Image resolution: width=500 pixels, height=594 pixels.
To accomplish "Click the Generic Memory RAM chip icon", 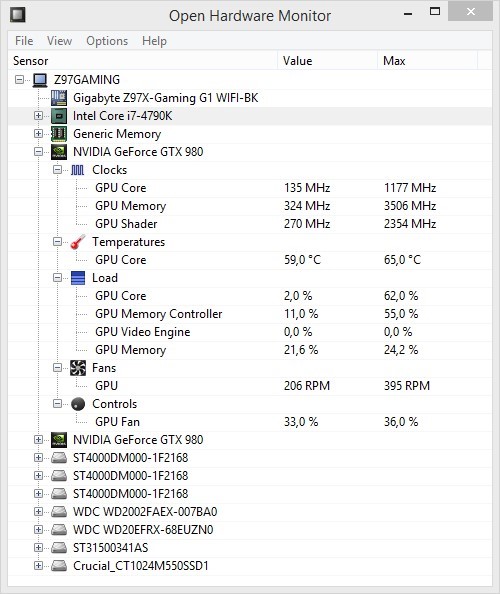I will tap(59, 134).
